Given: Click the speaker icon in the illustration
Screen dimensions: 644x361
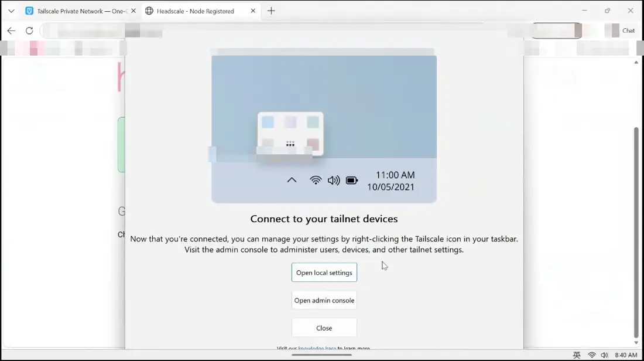Looking at the screenshot, I should [x=334, y=180].
